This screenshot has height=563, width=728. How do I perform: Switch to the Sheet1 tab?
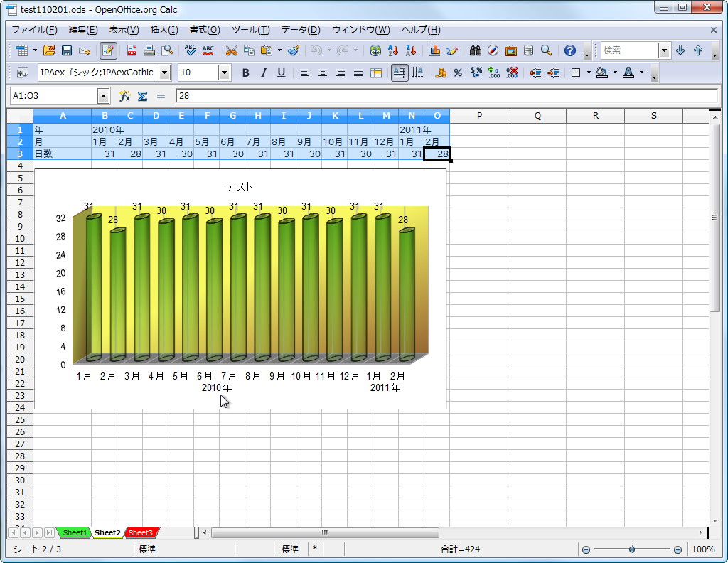click(x=74, y=533)
